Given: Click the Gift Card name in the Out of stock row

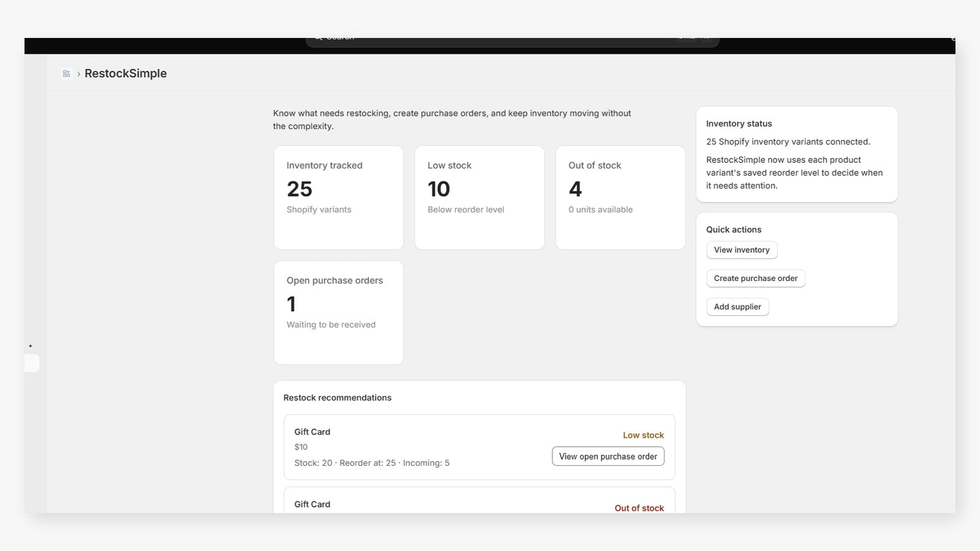Looking at the screenshot, I should pos(312,504).
